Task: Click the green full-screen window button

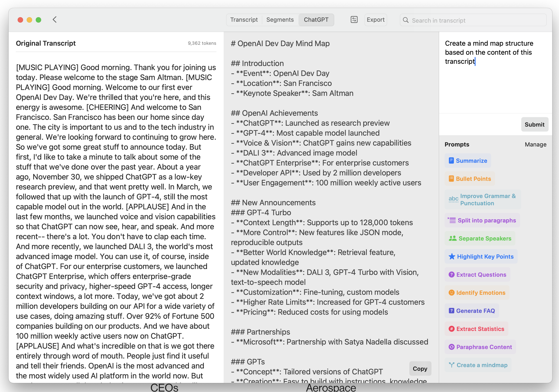Action: click(x=38, y=20)
